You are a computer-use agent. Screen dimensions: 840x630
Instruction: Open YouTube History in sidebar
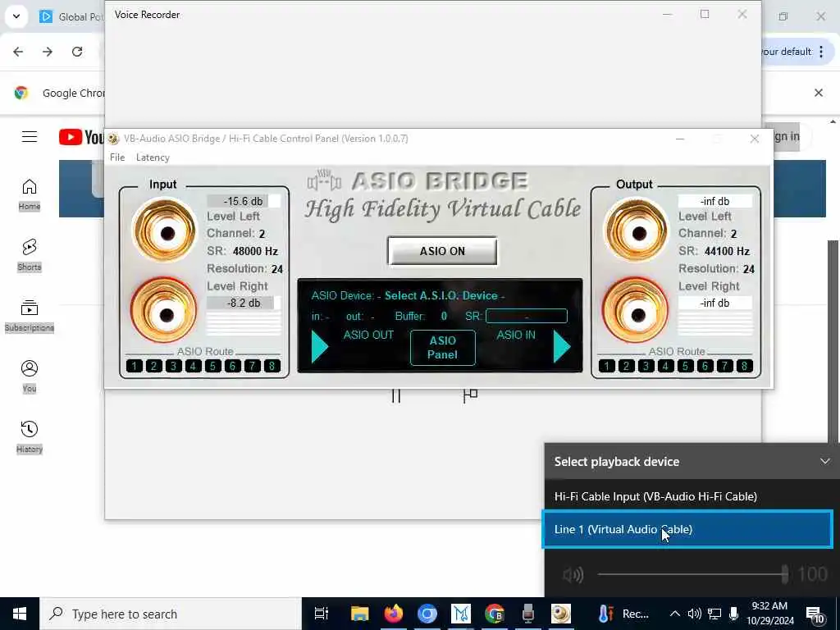coord(30,437)
